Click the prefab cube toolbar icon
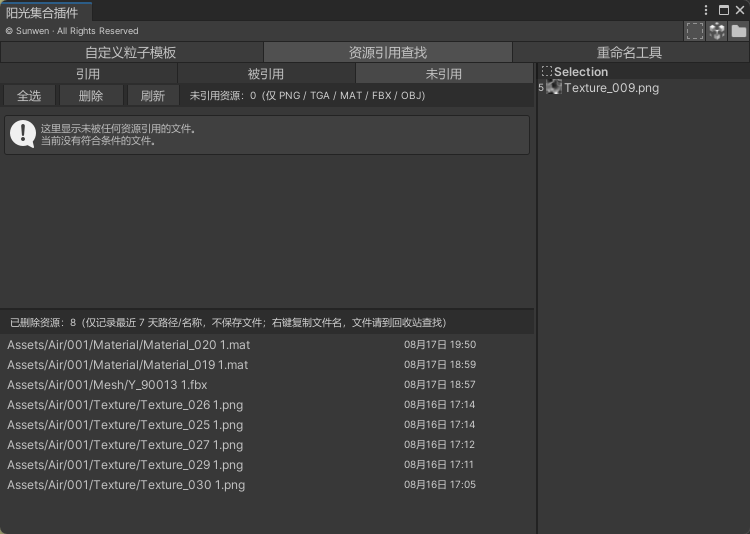The width and height of the screenshot is (750, 534). click(717, 31)
